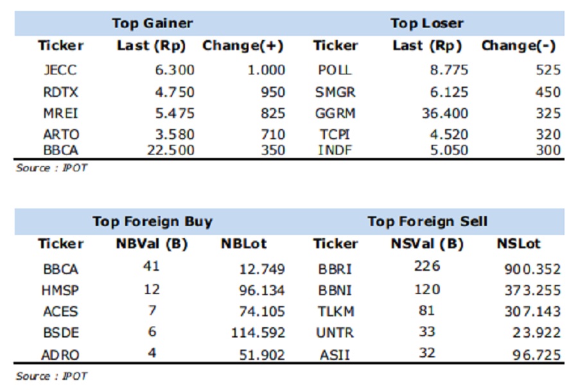Select the BSDE ticker cell

coord(60,333)
